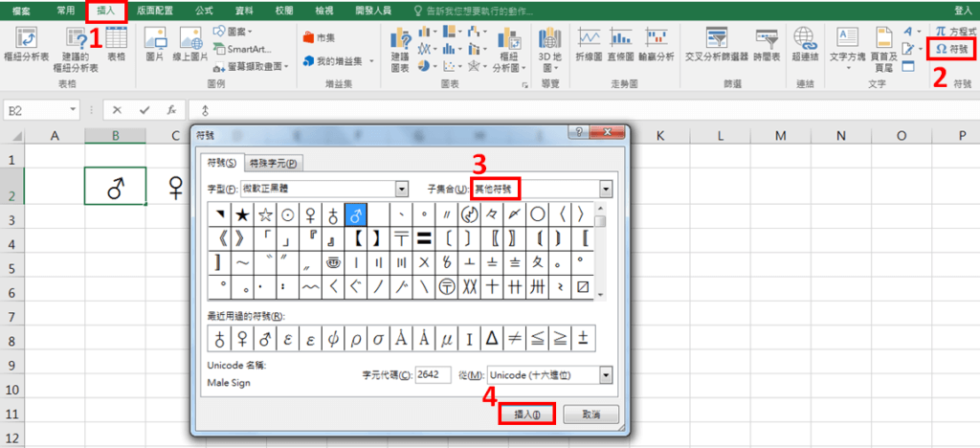The image size is (980, 448).
Task: Click the slicer (交叉分析篩選器) icon
Action: 713,43
